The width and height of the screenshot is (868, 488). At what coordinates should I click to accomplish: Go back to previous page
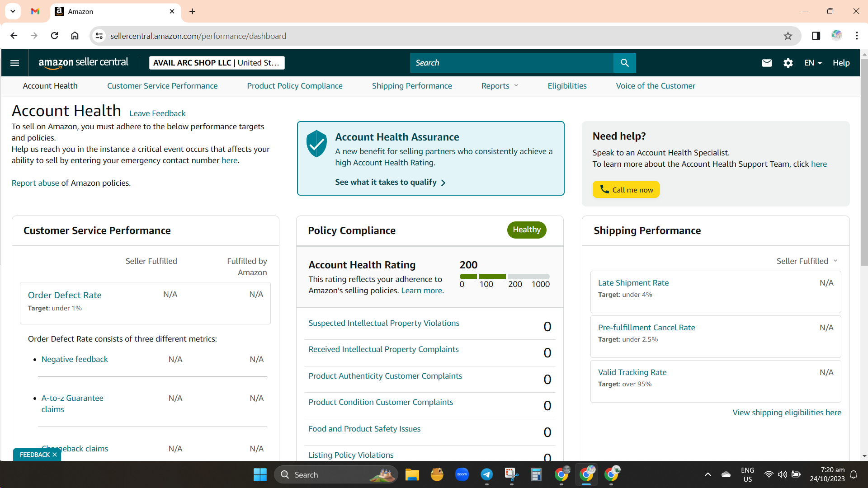click(14, 36)
